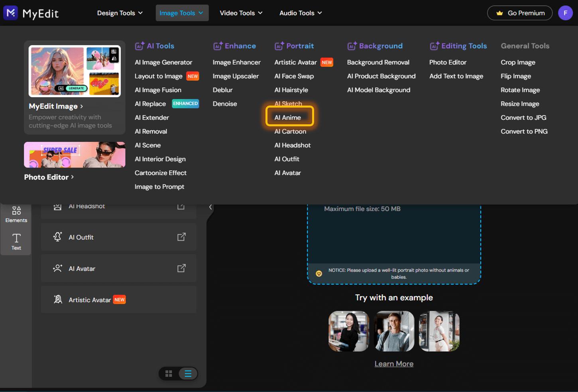Select Convert to PNG
This screenshot has height=392, width=578.
524,131
